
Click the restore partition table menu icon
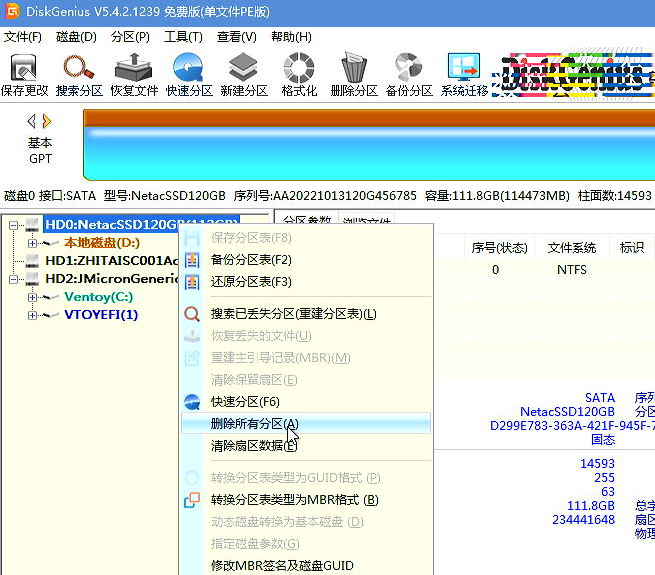click(x=192, y=282)
